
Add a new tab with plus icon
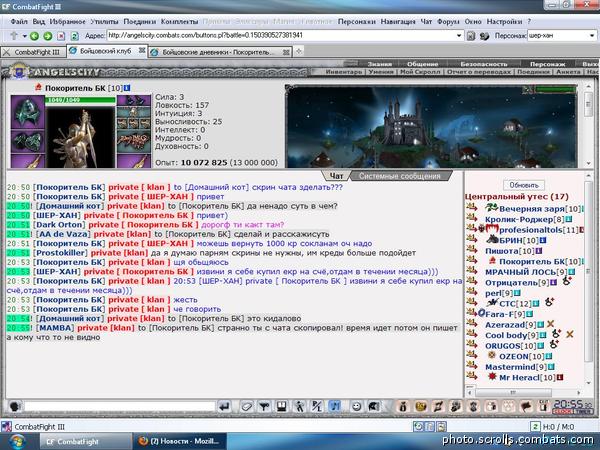(x=299, y=51)
